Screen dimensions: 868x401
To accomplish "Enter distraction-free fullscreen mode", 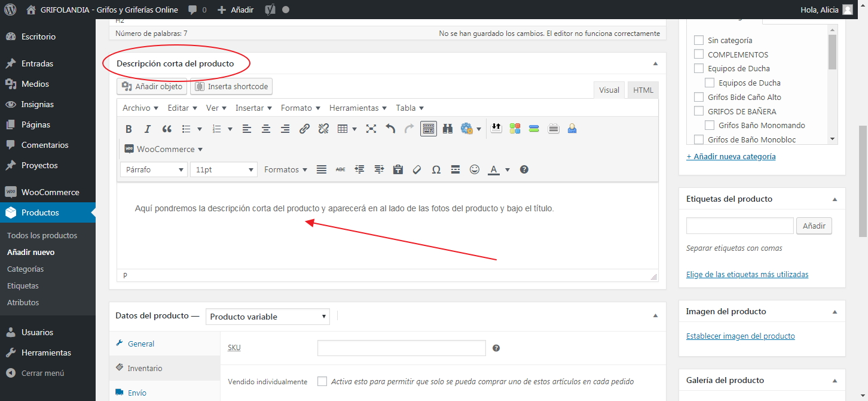I will [x=371, y=129].
